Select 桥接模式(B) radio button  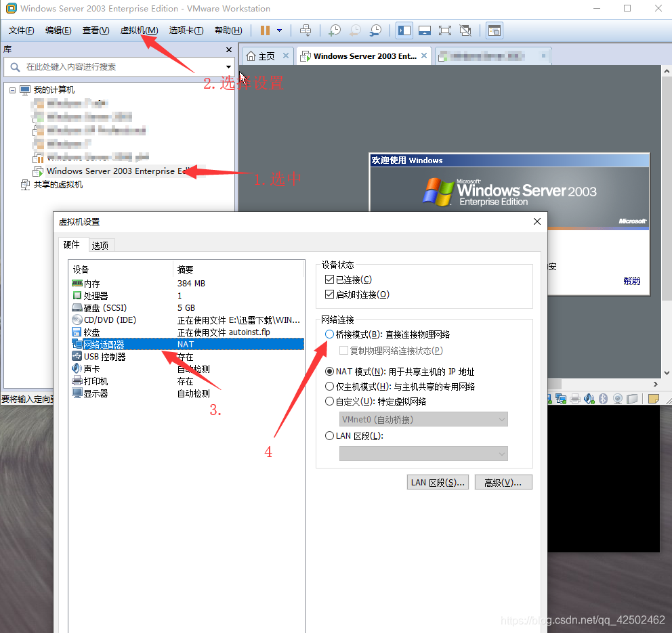(x=329, y=334)
